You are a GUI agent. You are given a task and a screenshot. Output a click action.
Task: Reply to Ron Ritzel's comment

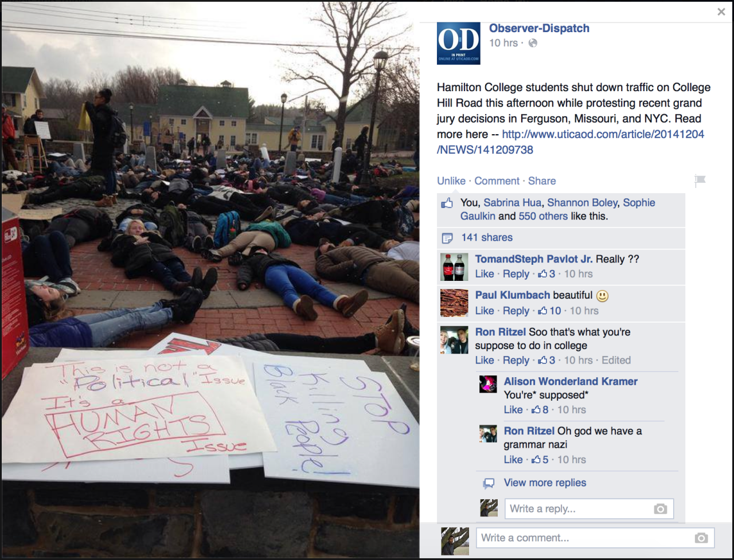[x=516, y=361]
